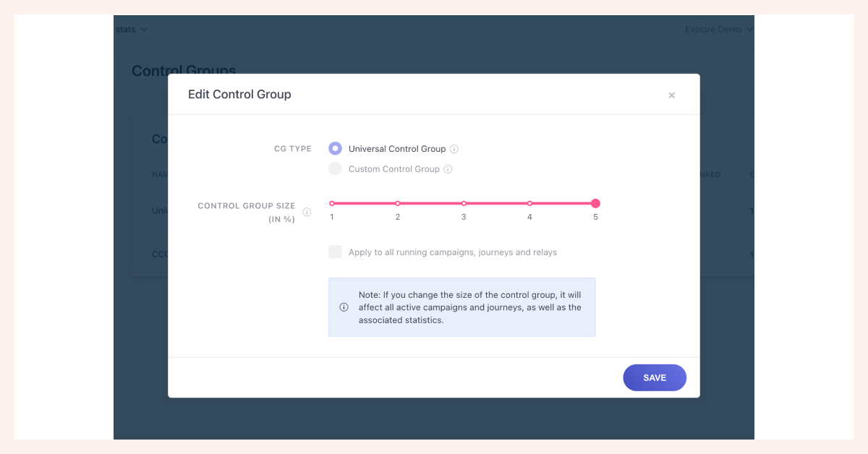
Task: Open the Explore Demo dropdown
Action: pyautogui.click(x=718, y=30)
